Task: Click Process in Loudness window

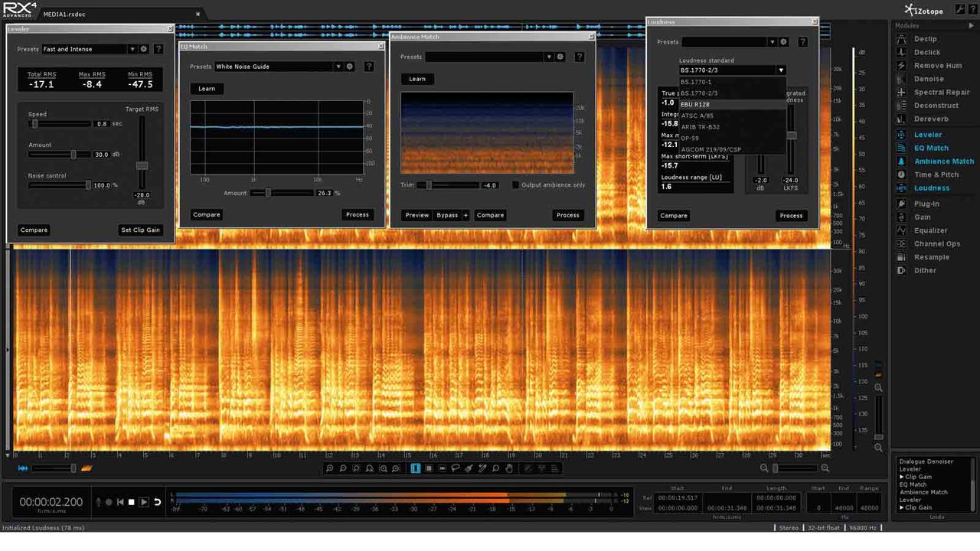Action: coord(791,216)
